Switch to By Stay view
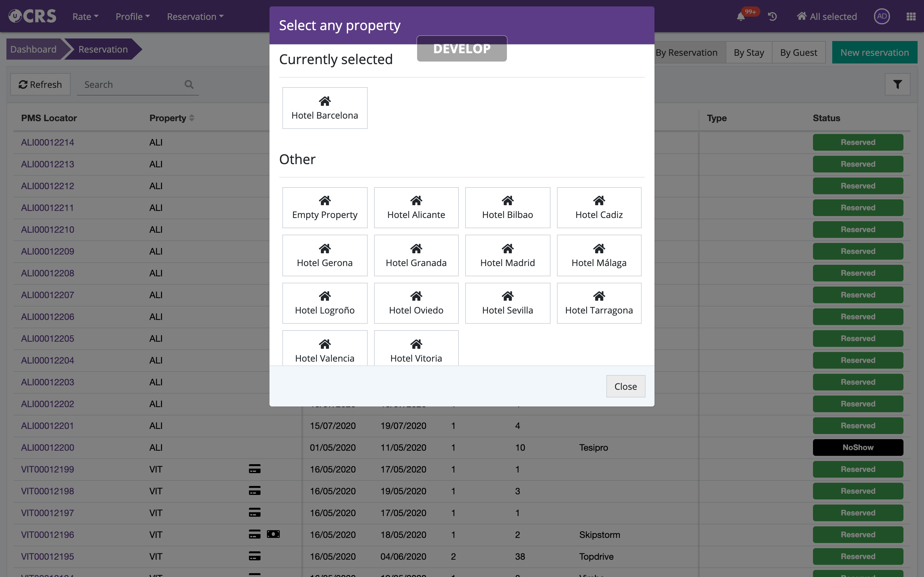The image size is (924, 577). click(x=749, y=53)
